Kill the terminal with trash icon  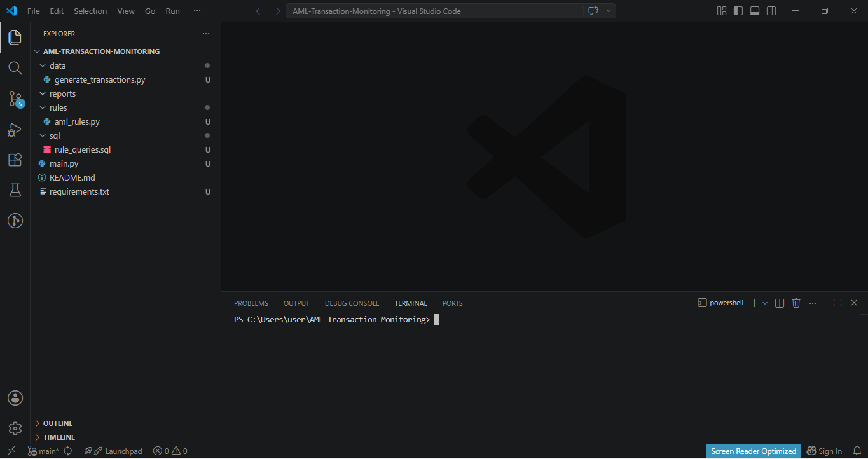[x=796, y=303]
